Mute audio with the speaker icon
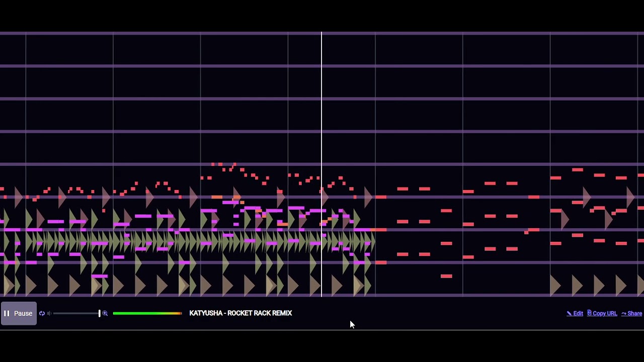Screen dimensions: 644x362 click(49, 313)
